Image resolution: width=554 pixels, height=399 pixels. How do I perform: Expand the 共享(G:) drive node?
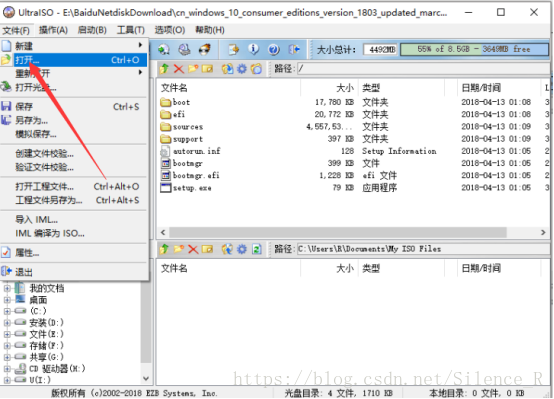point(7,357)
